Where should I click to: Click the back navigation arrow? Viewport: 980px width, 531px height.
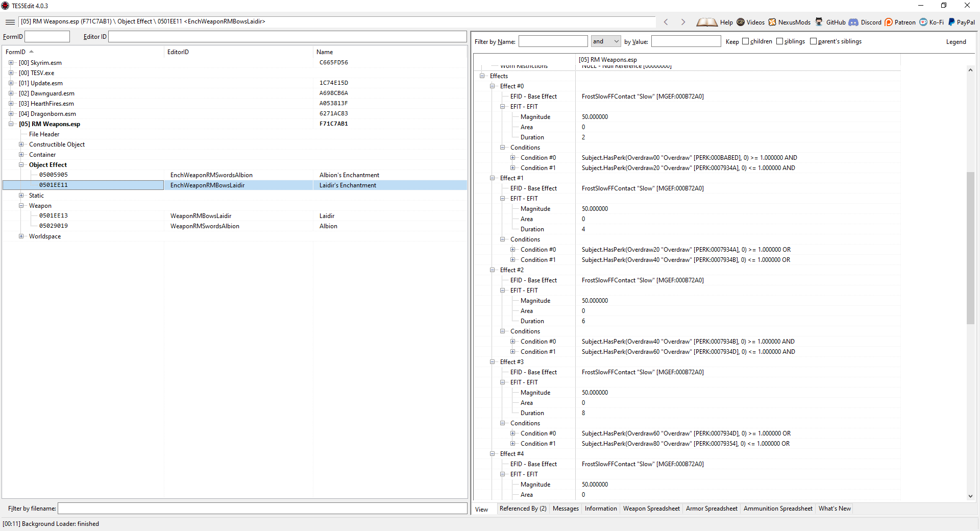666,22
